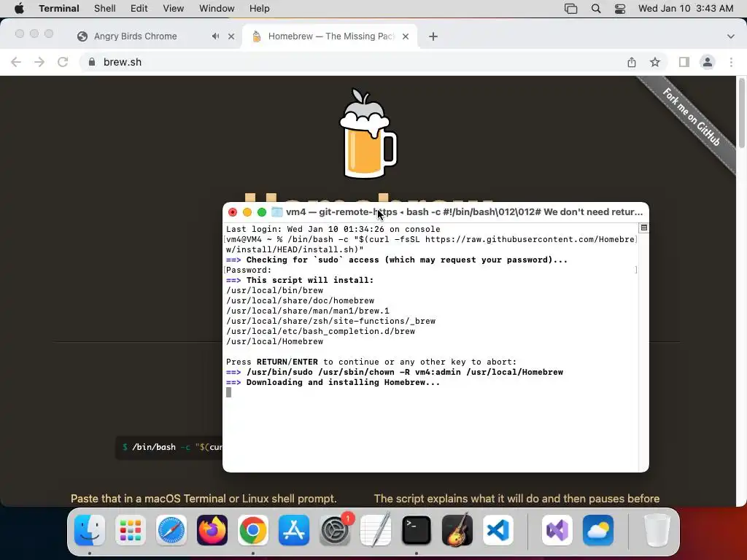The width and height of the screenshot is (747, 560).
Task: Click the /usr/local/bin/brew line
Action: pos(274,290)
